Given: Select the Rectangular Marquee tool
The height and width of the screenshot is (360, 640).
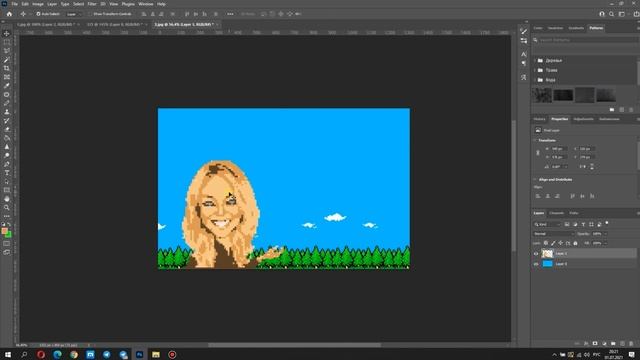Looking at the screenshot, I should tap(7, 42).
